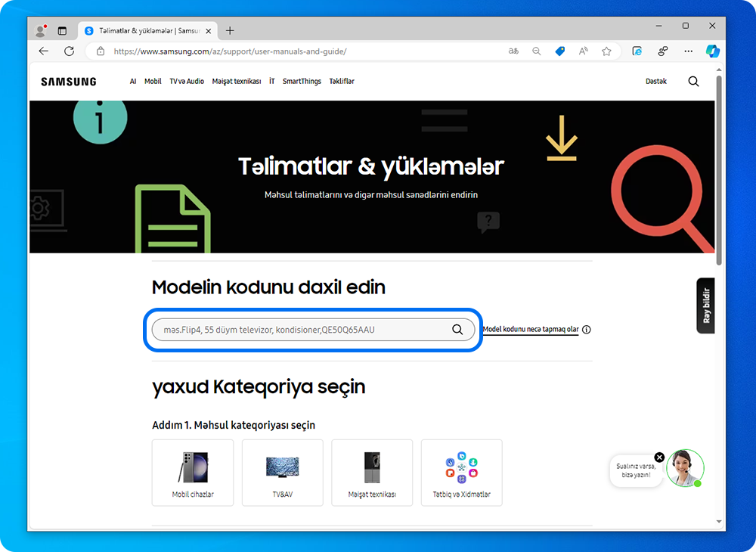Click the model code search field
The image size is (756, 552).
[x=302, y=329]
